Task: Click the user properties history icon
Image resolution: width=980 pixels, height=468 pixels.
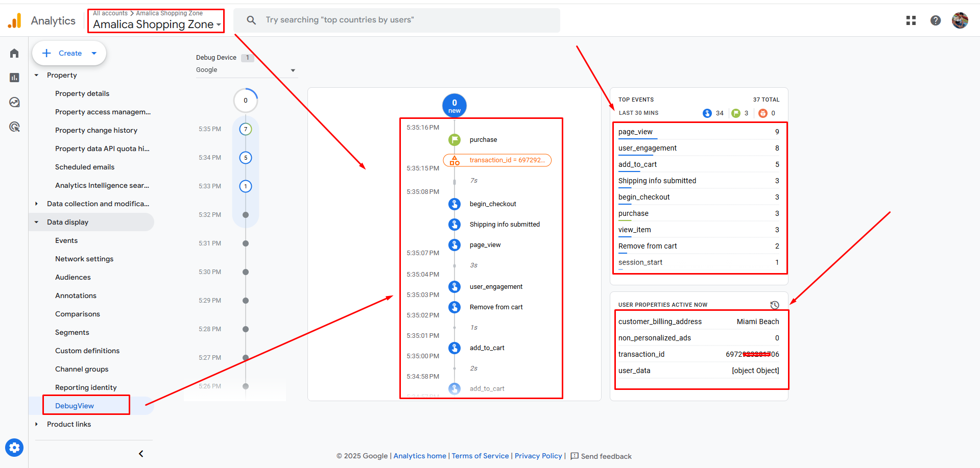Action: tap(774, 305)
